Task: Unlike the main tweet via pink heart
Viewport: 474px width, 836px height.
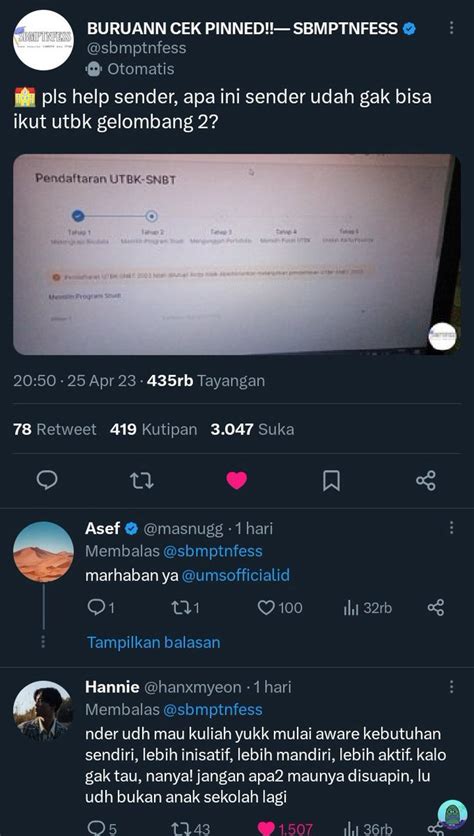Action: (237, 480)
